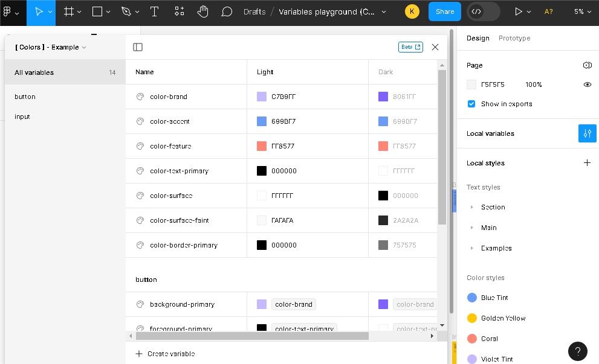Image resolution: width=599 pixels, height=364 pixels.
Task: Select the button group in sidebar
Action: pyautogui.click(x=25, y=97)
